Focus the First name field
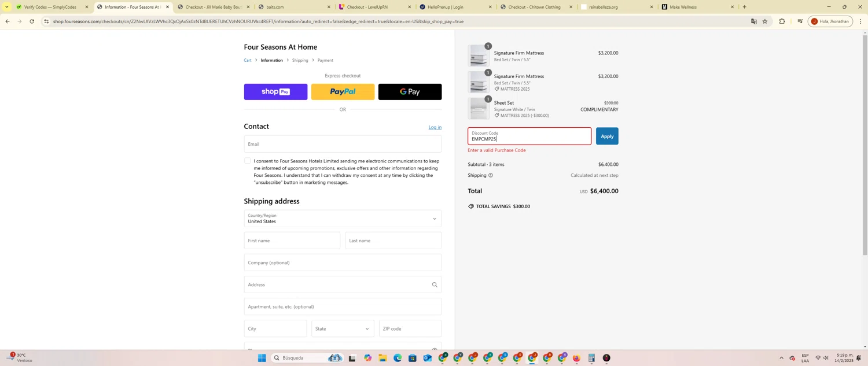Screen dimensions: 868x366 pos(292,241)
